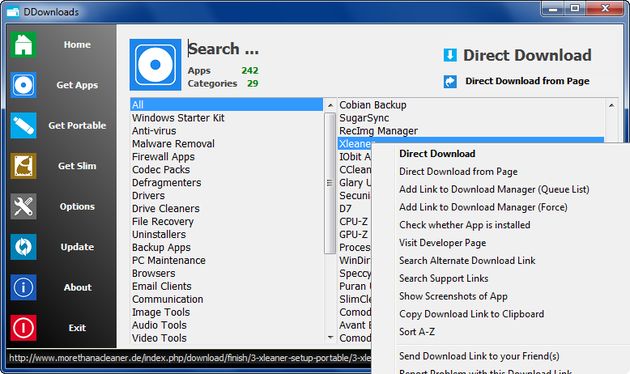Click the Update label in sidebar

[x=77, y=247]
